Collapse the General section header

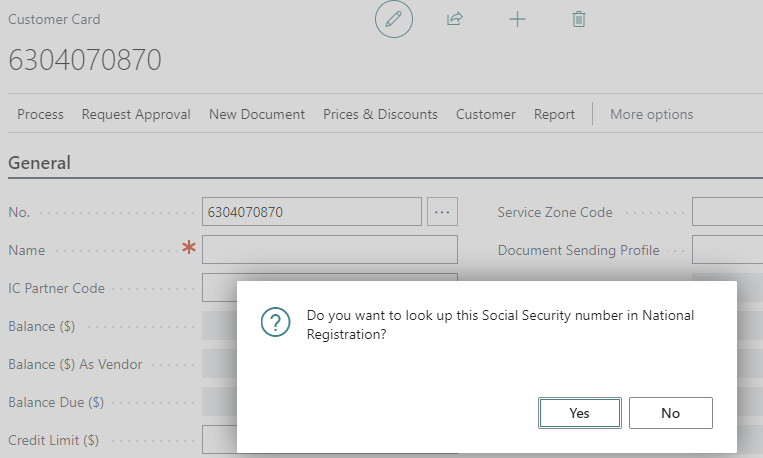click(x=39, y=163)
